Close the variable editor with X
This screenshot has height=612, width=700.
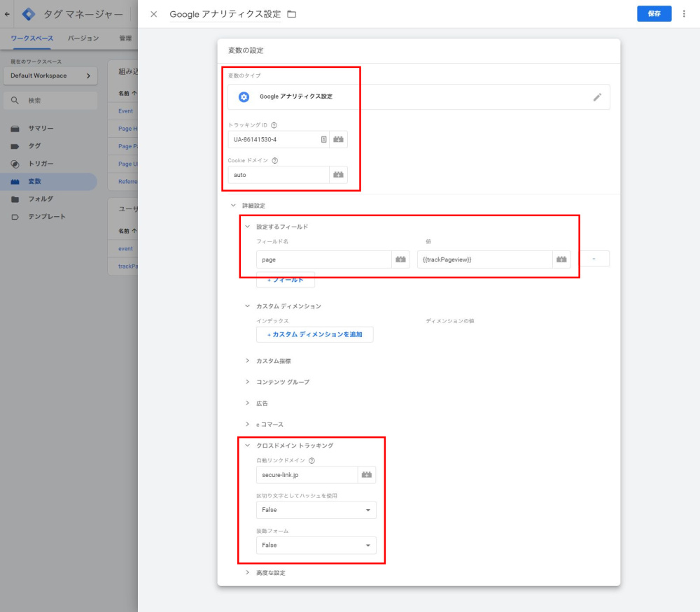click(154, 14)
